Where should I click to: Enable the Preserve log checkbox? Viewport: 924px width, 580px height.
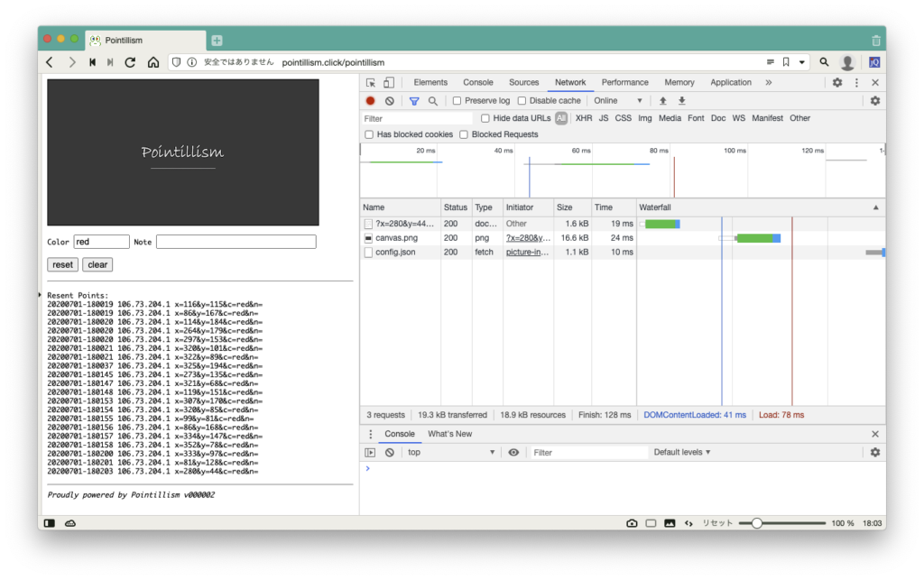pos(457,101)
